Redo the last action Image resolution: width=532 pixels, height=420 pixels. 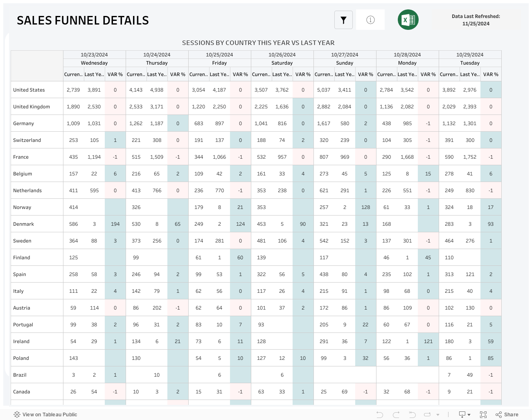(x=396, y=414)
